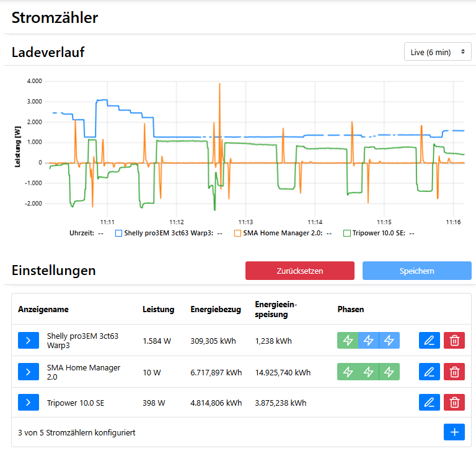Edit the SMA Home Manager 2.0 meter

(x=428, y=372)
